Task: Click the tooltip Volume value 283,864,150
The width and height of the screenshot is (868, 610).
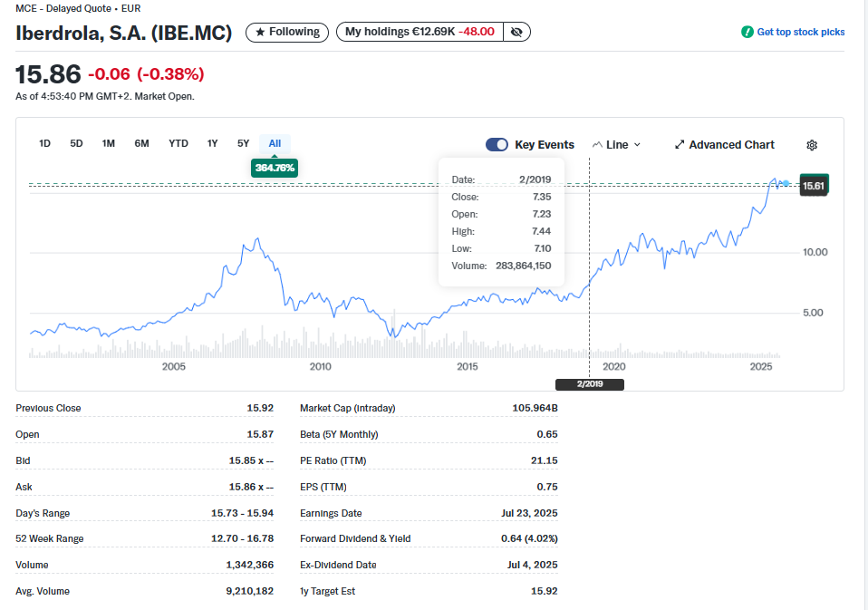Action: [x=523, y=266]
